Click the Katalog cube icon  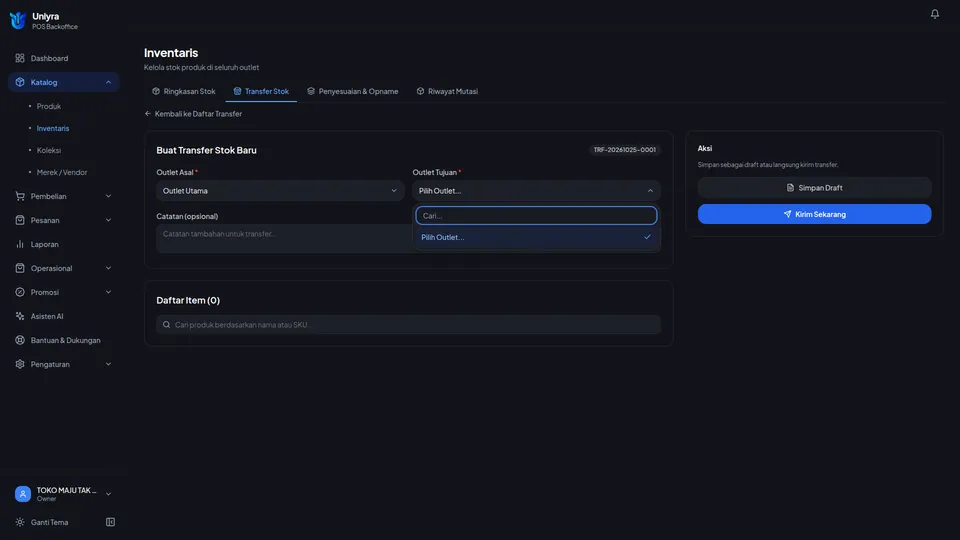[x=20, y=82]
